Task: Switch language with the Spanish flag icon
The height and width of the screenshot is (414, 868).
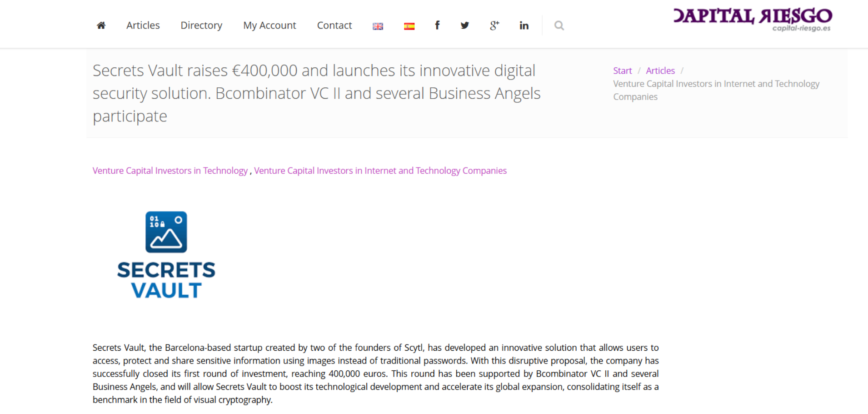Action: [409, 26]
